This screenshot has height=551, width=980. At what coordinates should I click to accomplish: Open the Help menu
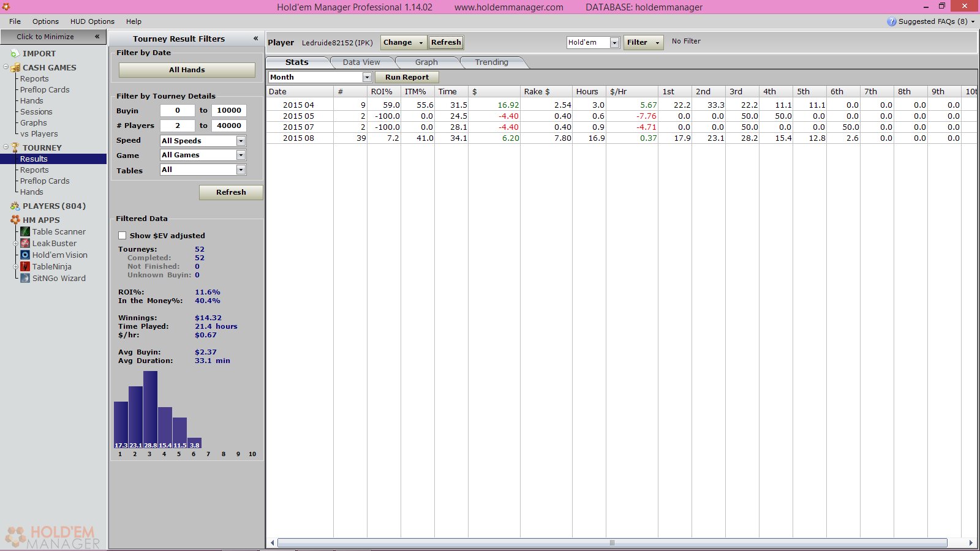134,21
